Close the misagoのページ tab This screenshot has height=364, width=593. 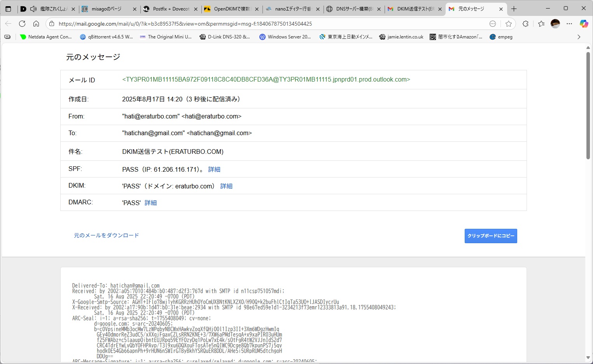[135, 9]
